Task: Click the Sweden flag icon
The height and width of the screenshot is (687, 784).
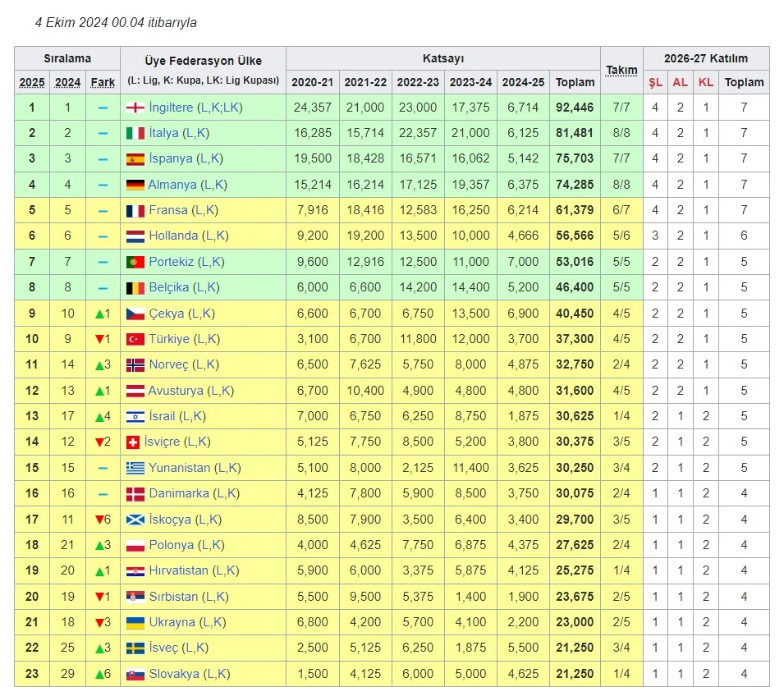Action: pos(135,648)
